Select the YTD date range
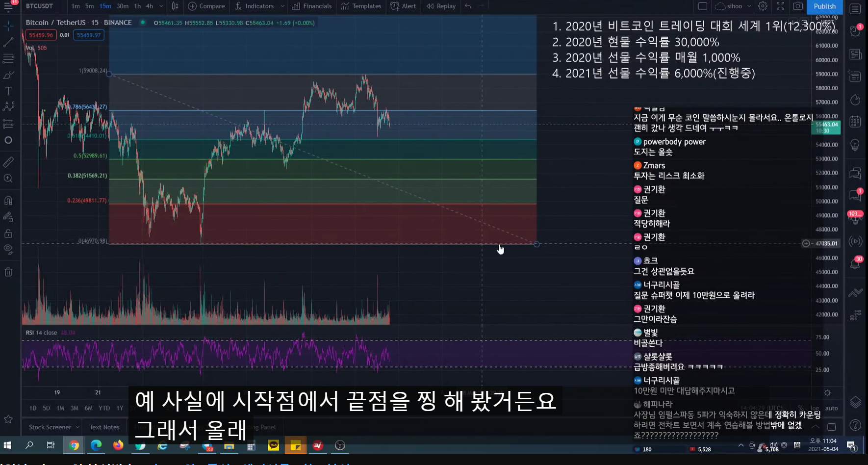Screen dimensions: 868x465 [x=104, y=408]
